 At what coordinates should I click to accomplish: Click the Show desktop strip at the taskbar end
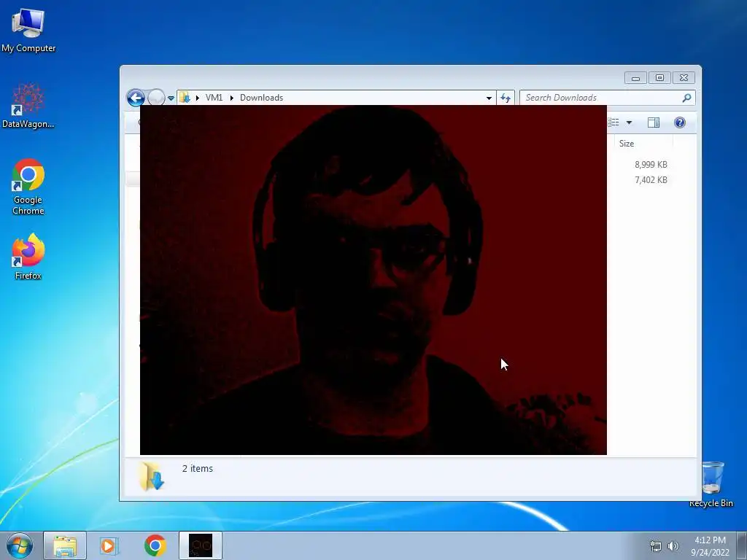[x=742, y=545]
